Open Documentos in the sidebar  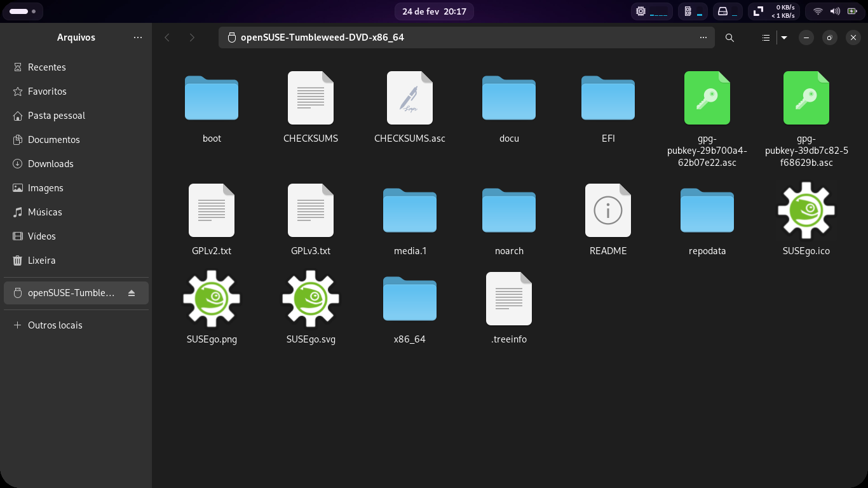pos(76,140)
